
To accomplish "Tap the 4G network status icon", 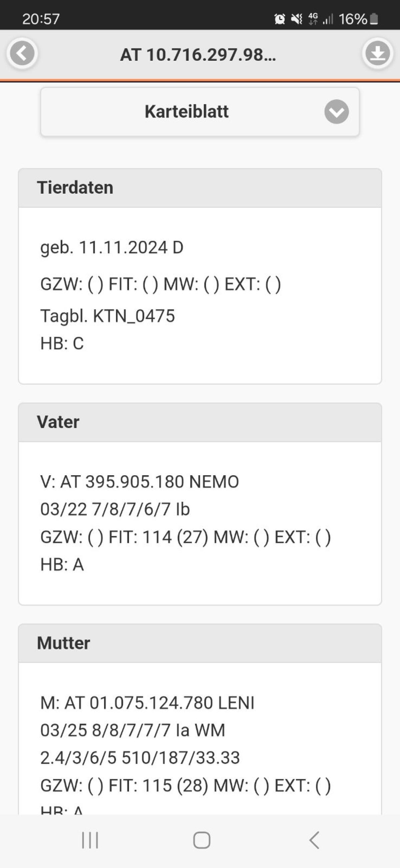I will click(313, 19).
